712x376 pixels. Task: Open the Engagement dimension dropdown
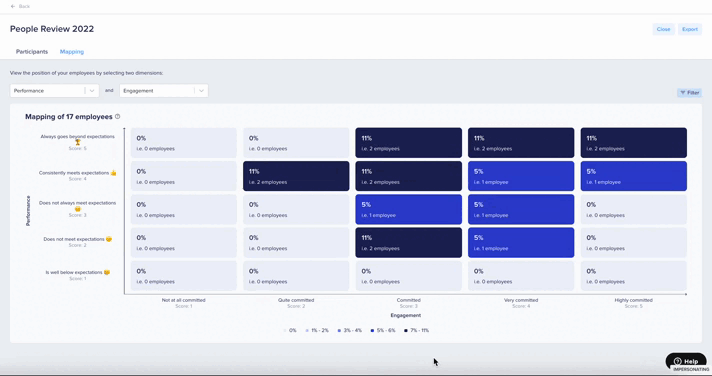coord(164,91)
